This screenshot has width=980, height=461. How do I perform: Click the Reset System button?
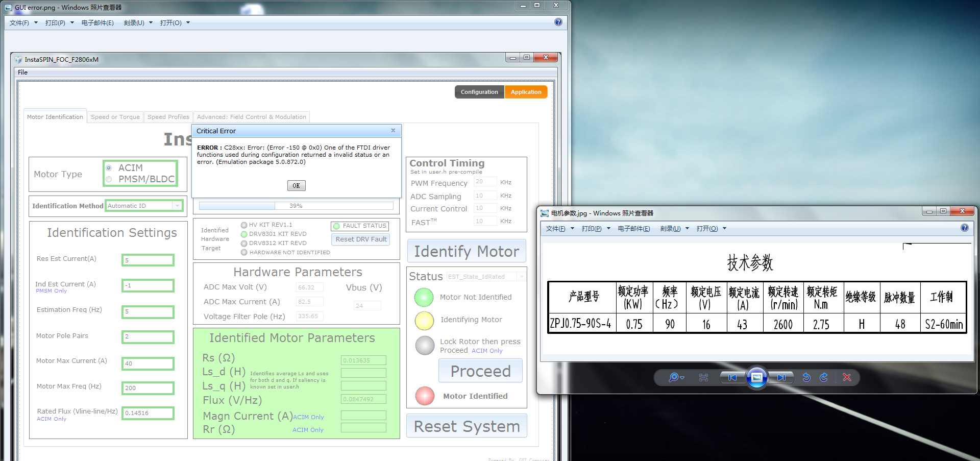tap(467, 426)
